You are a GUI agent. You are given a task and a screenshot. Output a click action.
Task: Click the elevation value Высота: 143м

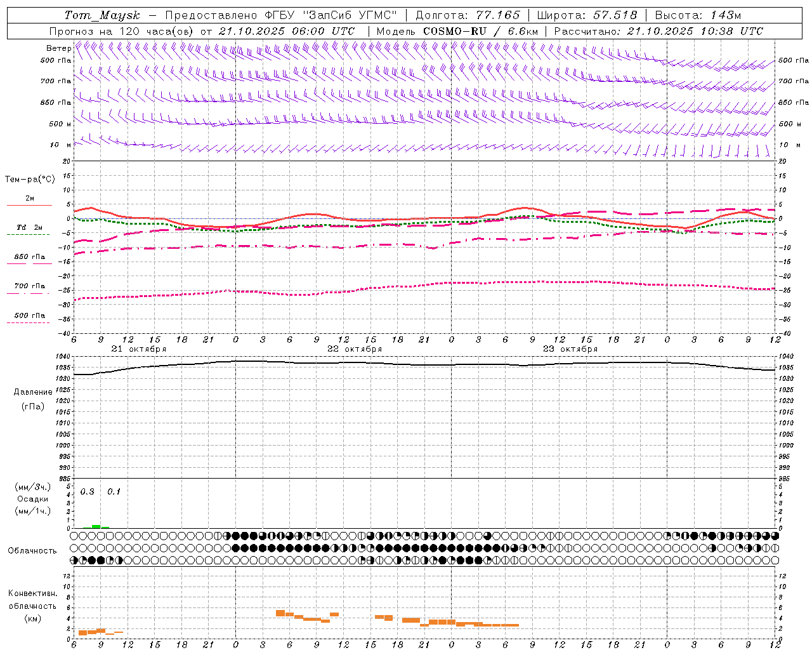[698, 15]
